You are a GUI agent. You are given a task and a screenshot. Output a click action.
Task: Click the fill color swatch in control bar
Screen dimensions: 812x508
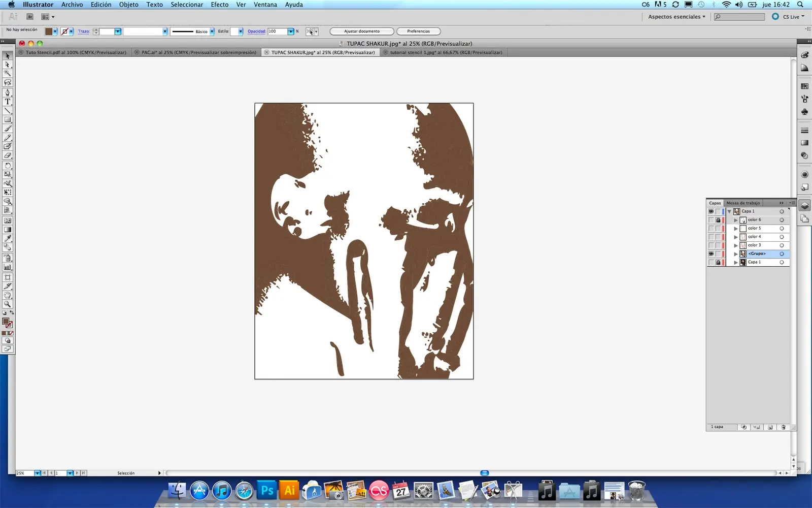click(x=49, y=31)
